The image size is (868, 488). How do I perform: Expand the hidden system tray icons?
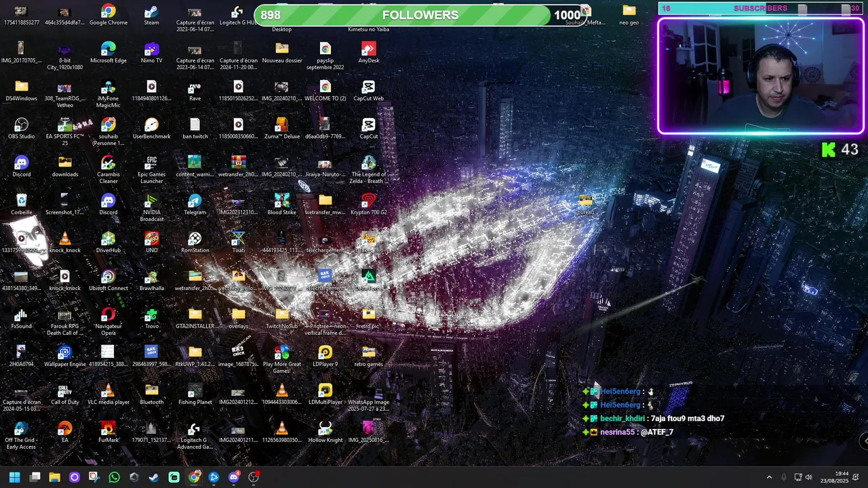769,477
